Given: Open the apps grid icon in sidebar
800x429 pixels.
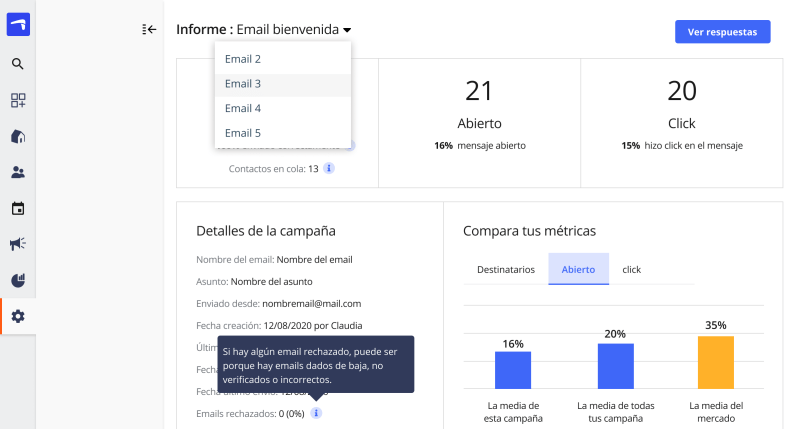Looking at the screenshot, I should click(x=18, y=100).
